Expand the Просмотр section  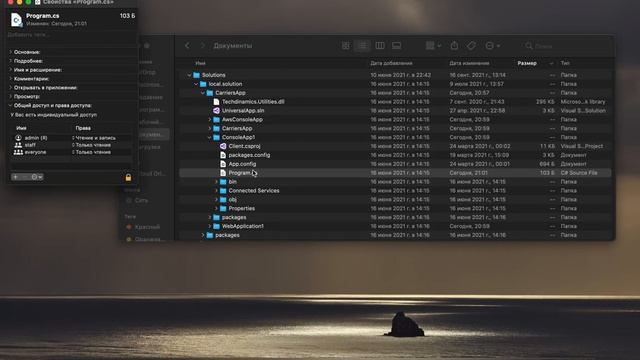[11, 97]
